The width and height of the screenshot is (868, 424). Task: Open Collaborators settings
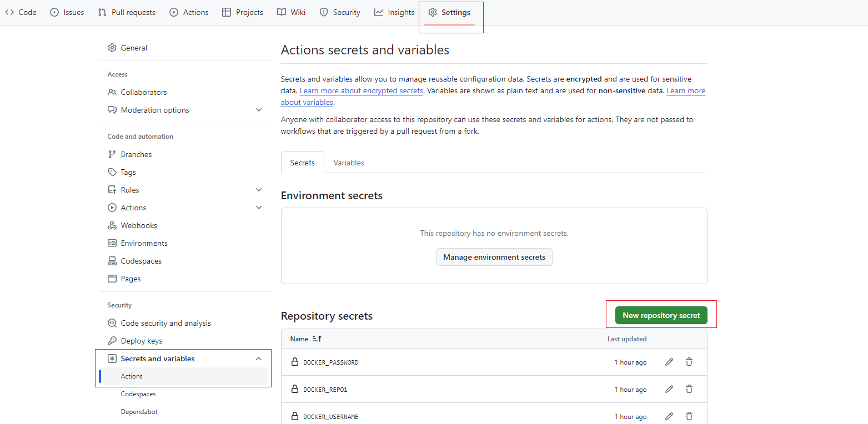184,92
